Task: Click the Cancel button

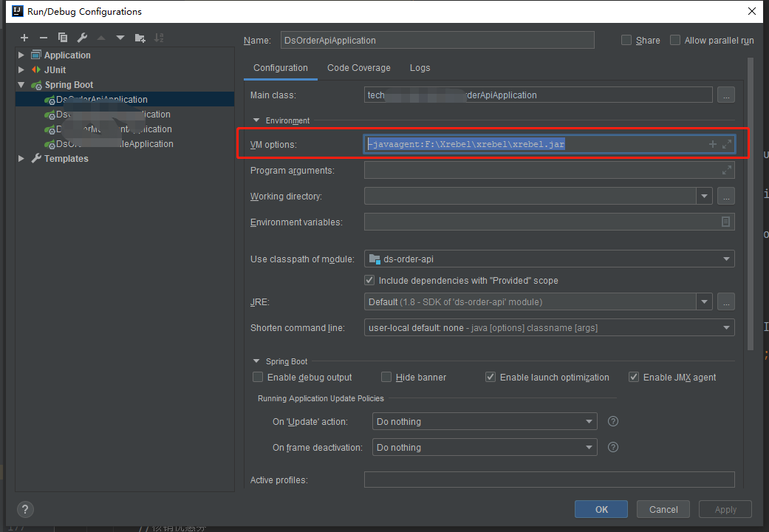Action: [x=663, y=509]
